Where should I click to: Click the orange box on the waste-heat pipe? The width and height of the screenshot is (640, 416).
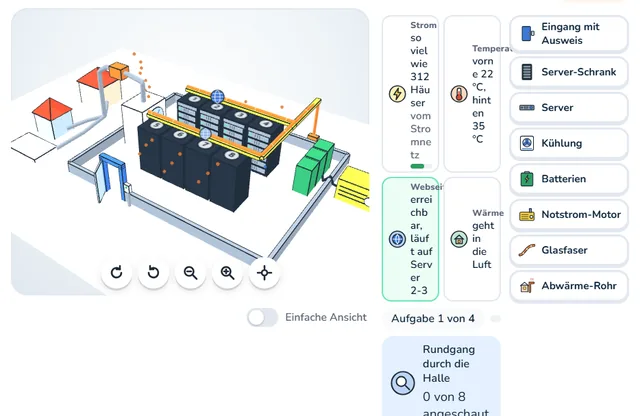[119, 70]
